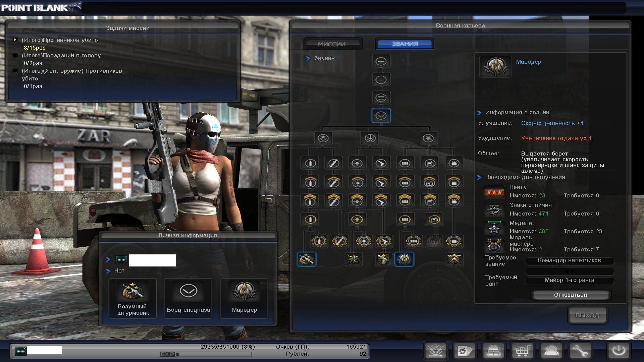Image resolution: width=644 pixels, height=362 pixels.
Task: Click the triple-line rank node
Action: click(x=381, y=98)
